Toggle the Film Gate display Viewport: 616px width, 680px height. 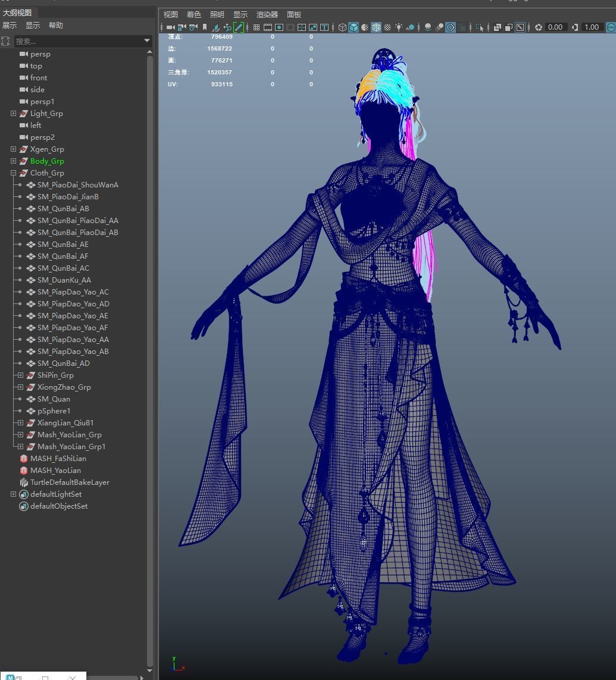click(268, 27)
